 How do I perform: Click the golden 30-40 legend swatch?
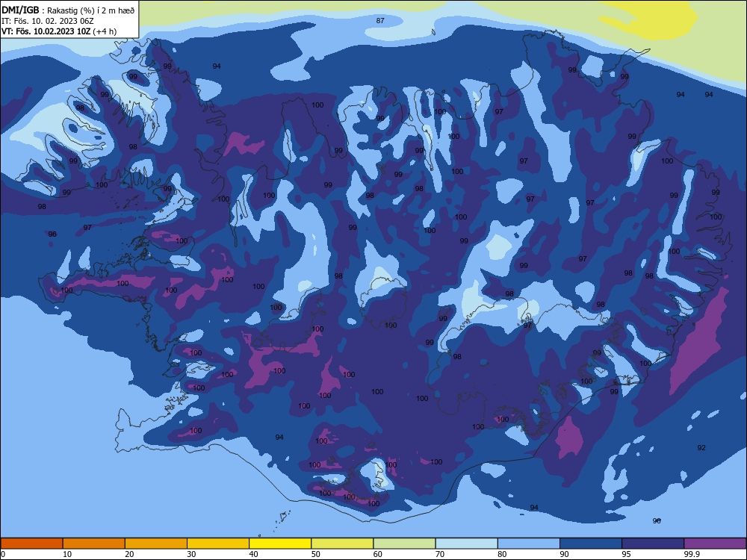(218, 544)
